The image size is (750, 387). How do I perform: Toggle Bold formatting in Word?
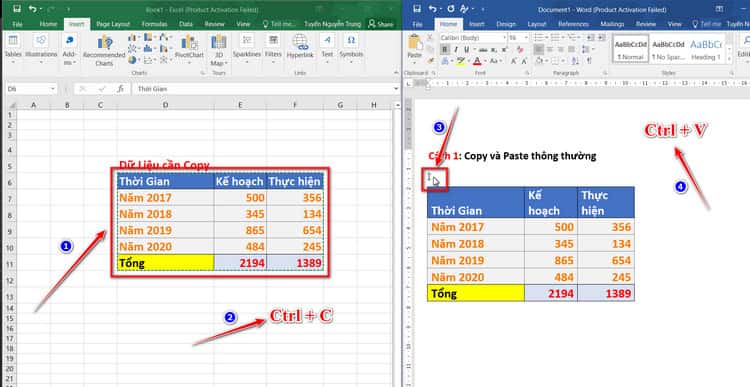point(444,49)
